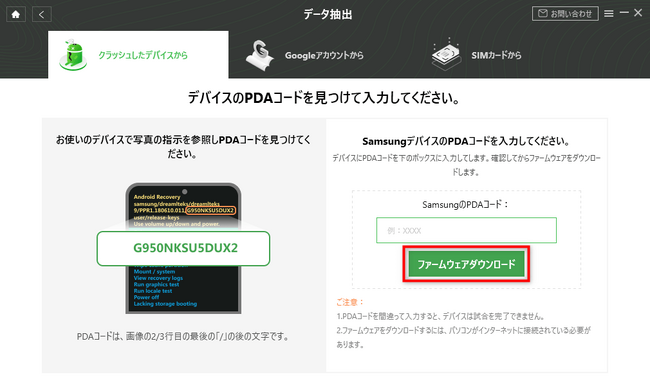Click the orange-outlined PDA code in phone image

tap(211, 210)
